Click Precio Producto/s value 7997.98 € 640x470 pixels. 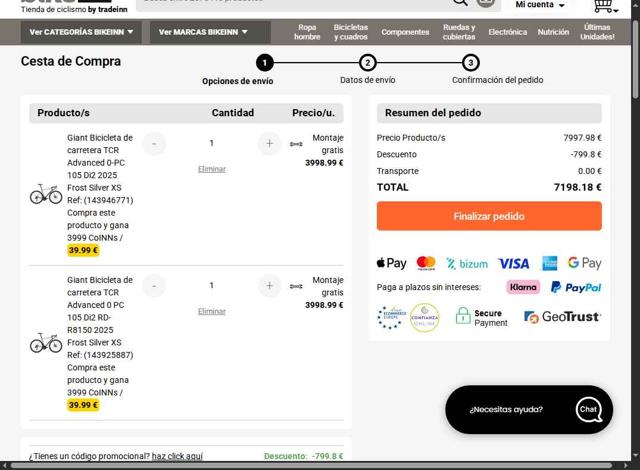tap(582, 138)
